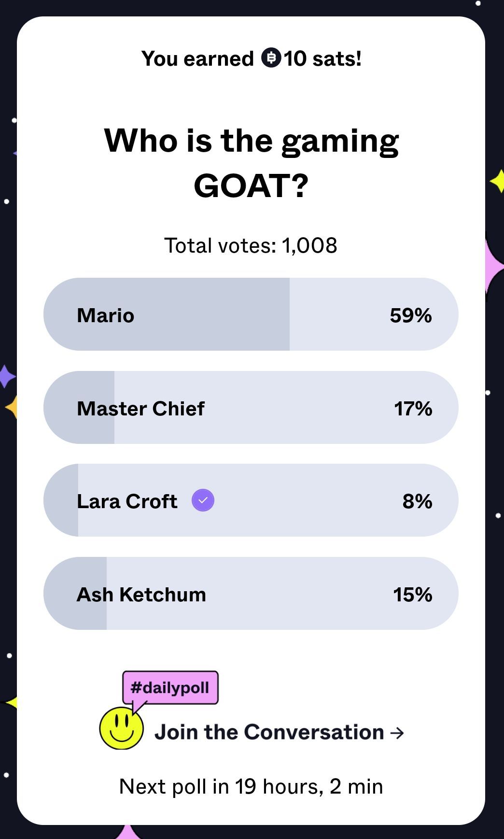
Task: Click Master Chief's 17% result
Action: coord(413,408)
